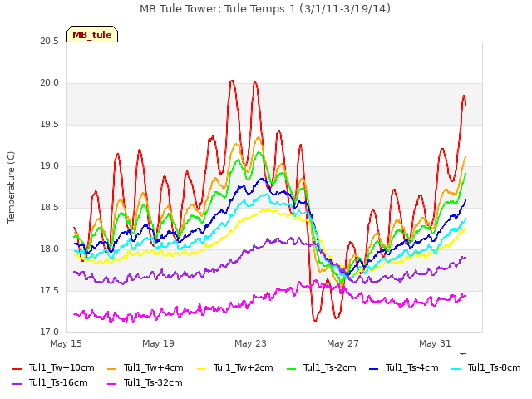Click the May 23 x-axis label
The image size is (532, 399).
click(x=251, y=343)
